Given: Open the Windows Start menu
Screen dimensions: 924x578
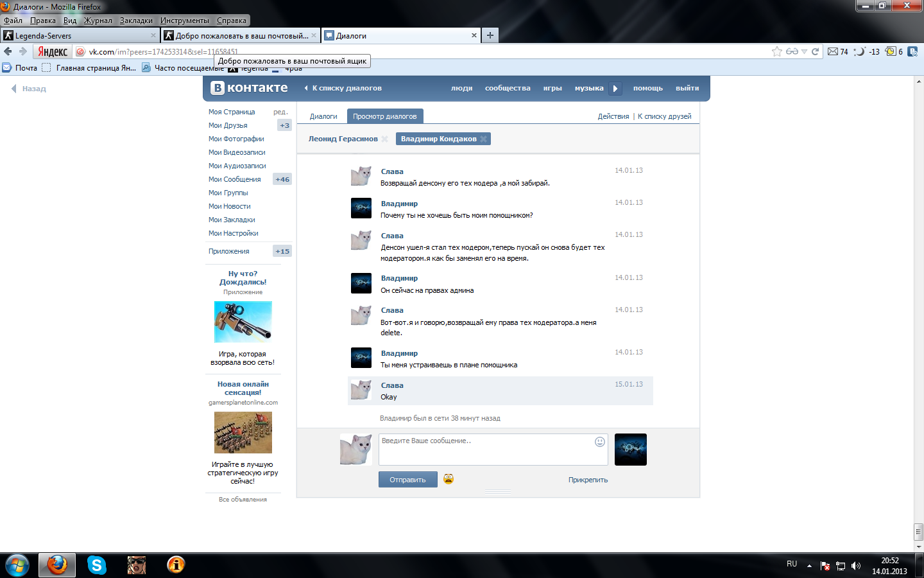Looking at the screenshot, I should 17,565.
